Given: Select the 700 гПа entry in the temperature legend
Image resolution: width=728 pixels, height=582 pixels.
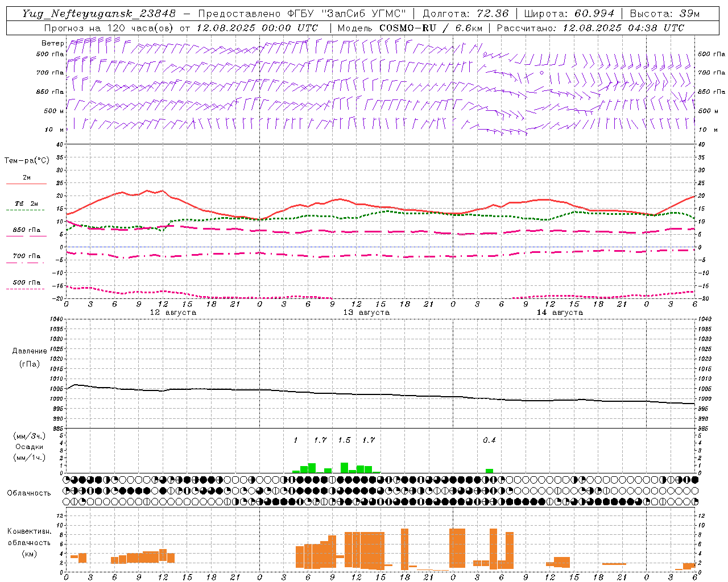Looking at the screenshot, I should pyautogui.click(x=26, y=256).
